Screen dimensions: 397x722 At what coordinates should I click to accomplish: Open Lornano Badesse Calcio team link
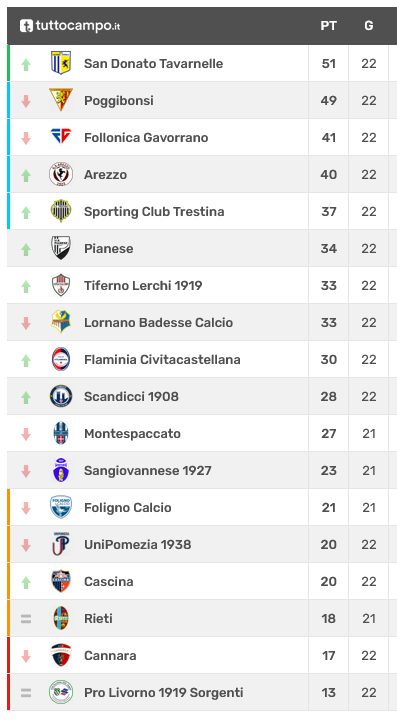coord(158,322)
